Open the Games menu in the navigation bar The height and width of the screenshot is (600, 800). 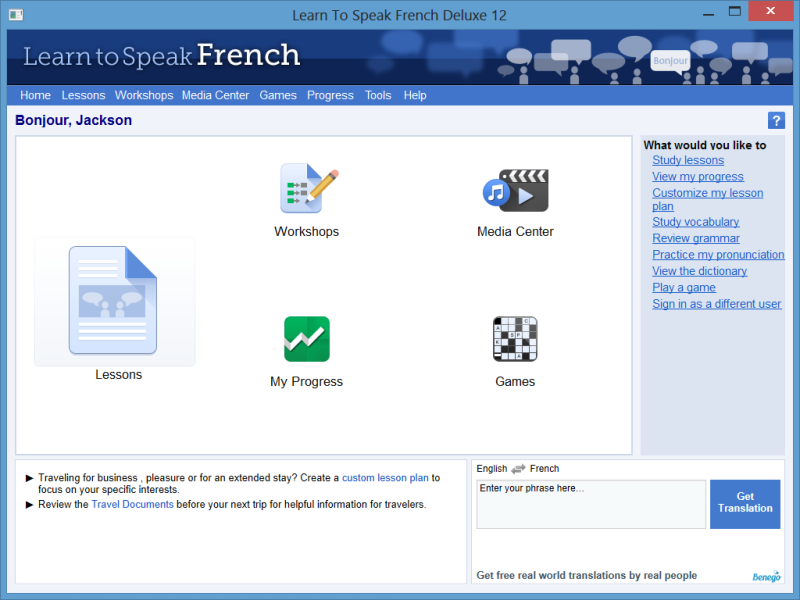(278, 95)
